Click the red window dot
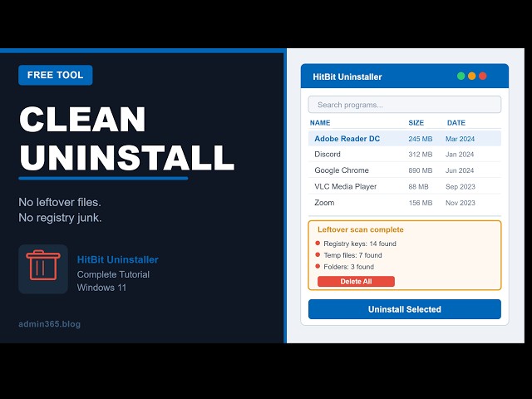 [482, 76]
